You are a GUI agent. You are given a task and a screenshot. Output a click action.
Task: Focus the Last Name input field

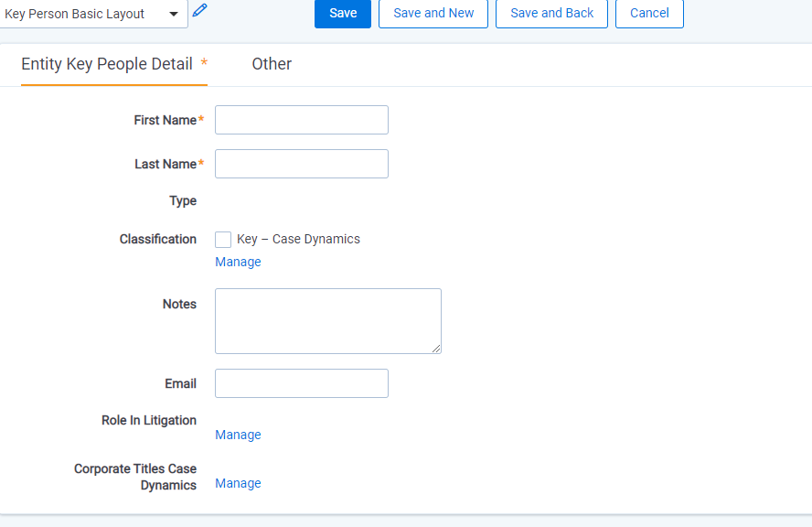[x=302, y=164]
